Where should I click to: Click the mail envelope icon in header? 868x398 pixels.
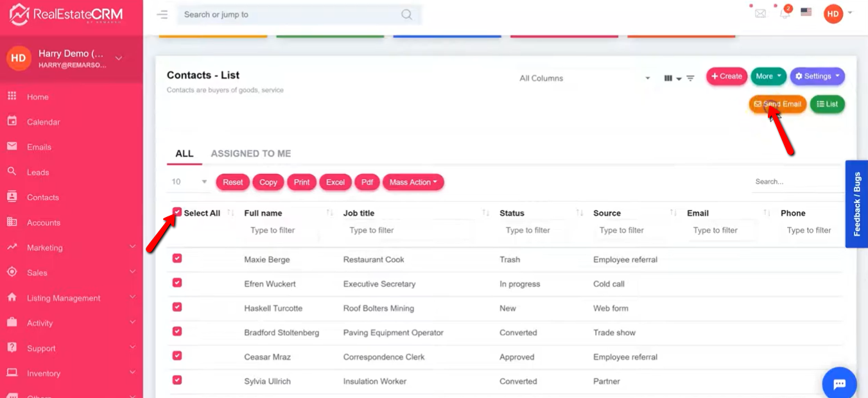click(x=760, y=13)
